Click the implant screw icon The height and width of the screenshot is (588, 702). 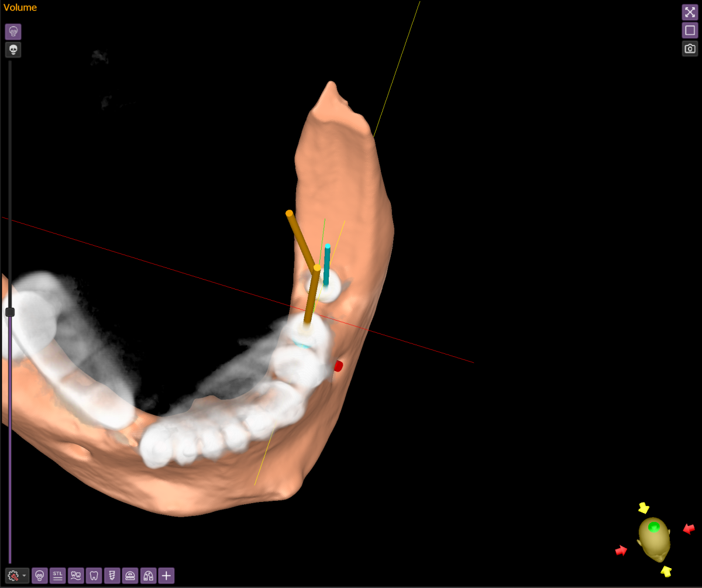point(112,576)
